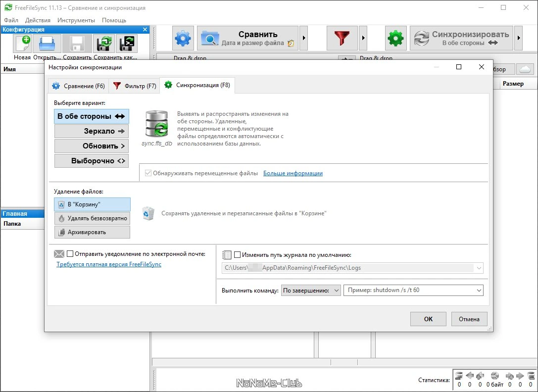
Task: Click Имя column header in configuration list
Action: [x=23, y=69]
